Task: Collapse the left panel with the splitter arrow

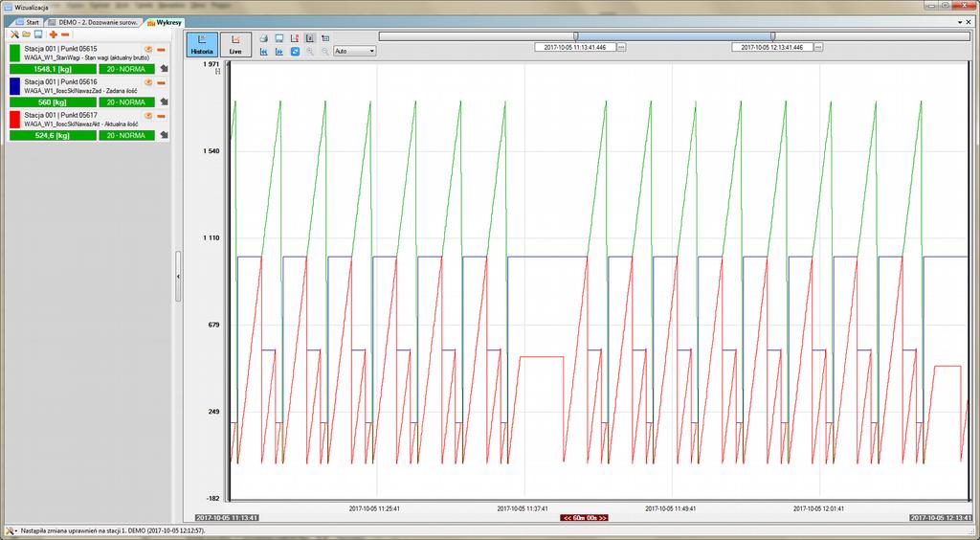Action: point(178,276)
